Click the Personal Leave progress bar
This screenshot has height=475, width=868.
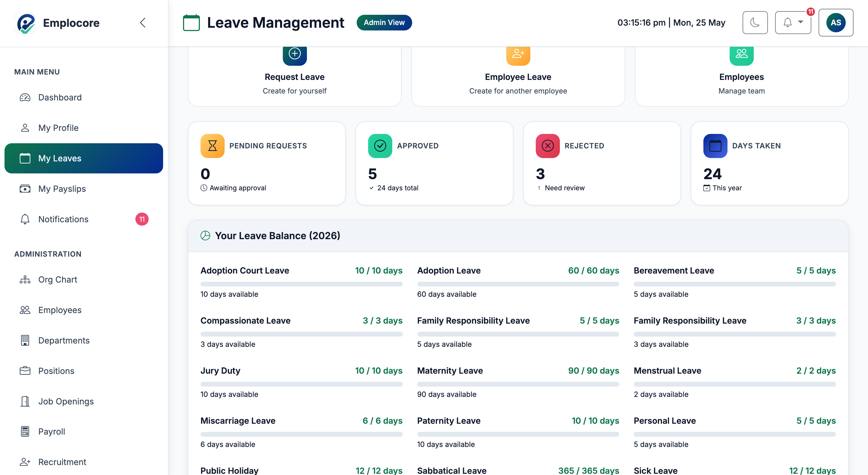(734, 434)
